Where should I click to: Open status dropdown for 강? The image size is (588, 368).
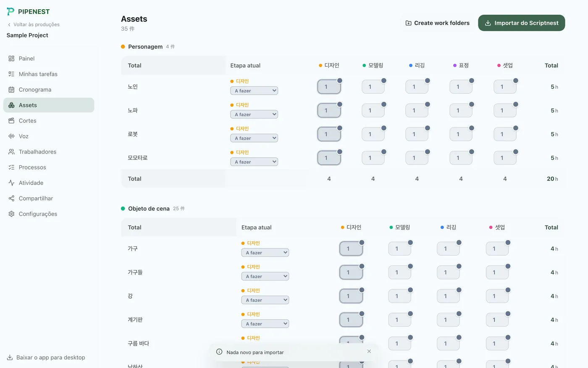click(x=265, y=300)
